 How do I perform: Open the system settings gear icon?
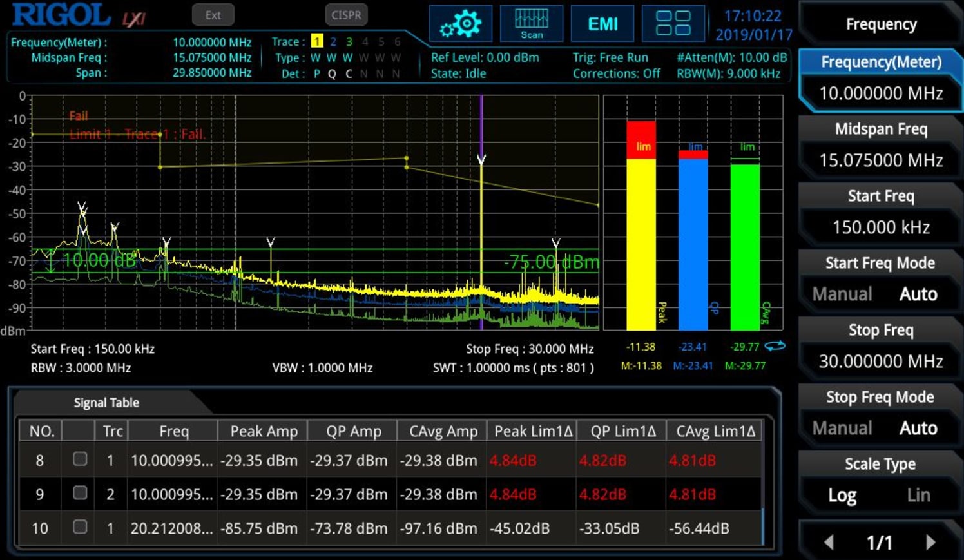[460, 23]
